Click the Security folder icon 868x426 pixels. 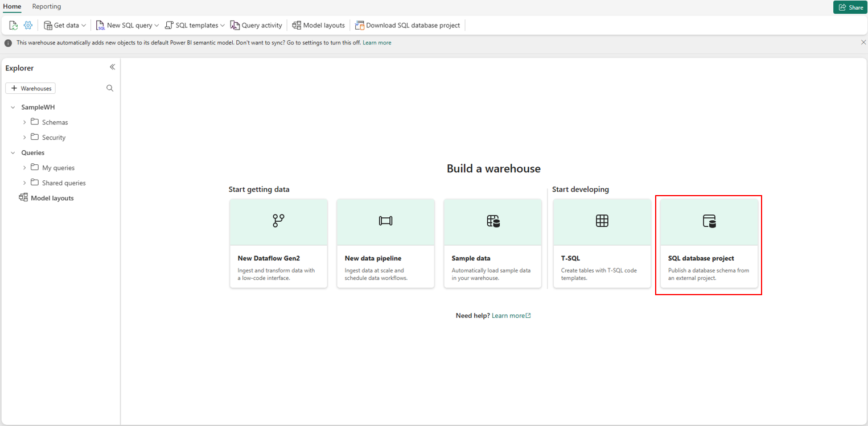pos(35,137)
